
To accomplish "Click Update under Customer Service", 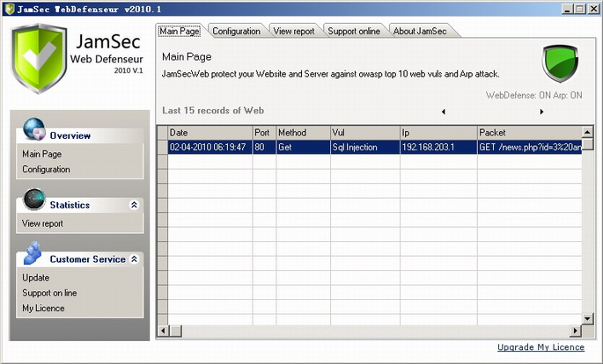I will (x=36, y=278).
